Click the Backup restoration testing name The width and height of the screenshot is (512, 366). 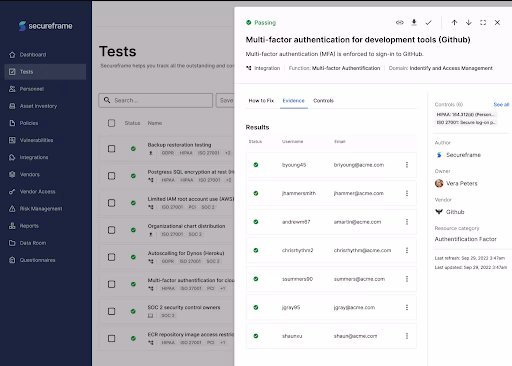coord(179,145)
